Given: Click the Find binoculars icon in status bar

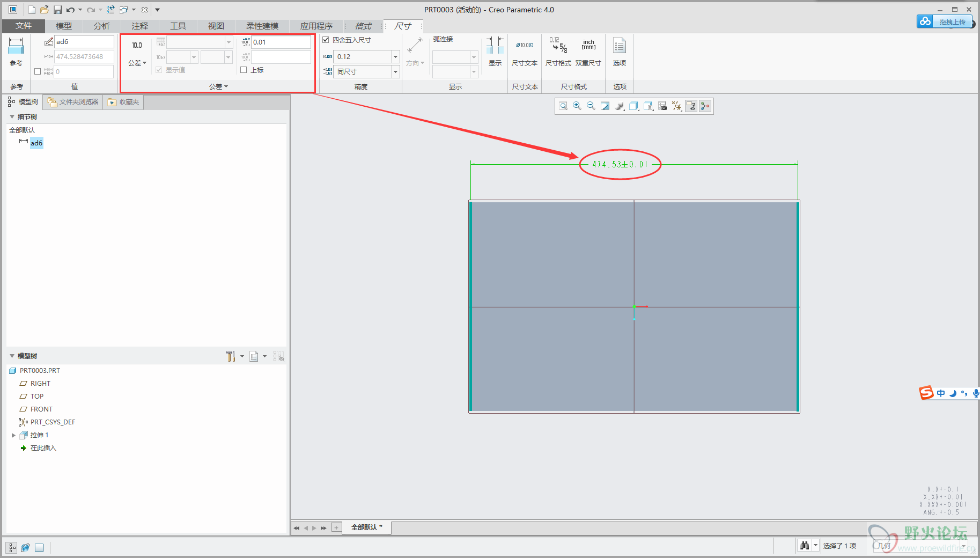Looking at the screenshot, I should click(805, 546).
